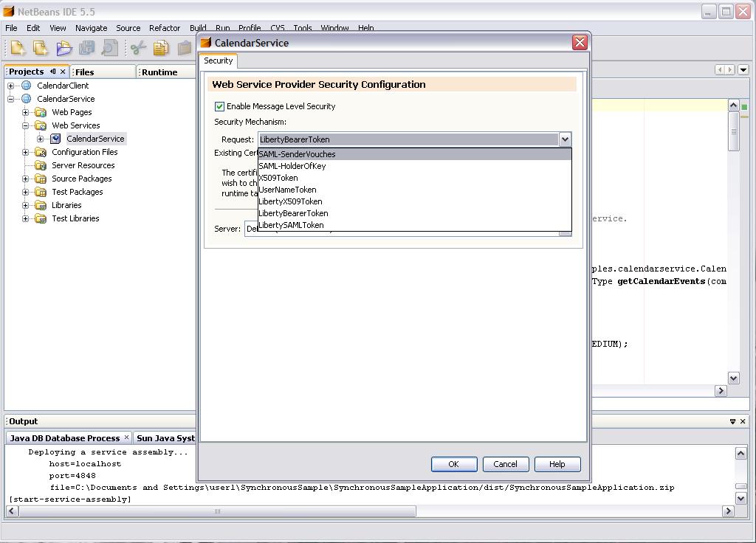Open the Source menu
The width and height of the screenshot is (756, 543).
click(128, 28)
